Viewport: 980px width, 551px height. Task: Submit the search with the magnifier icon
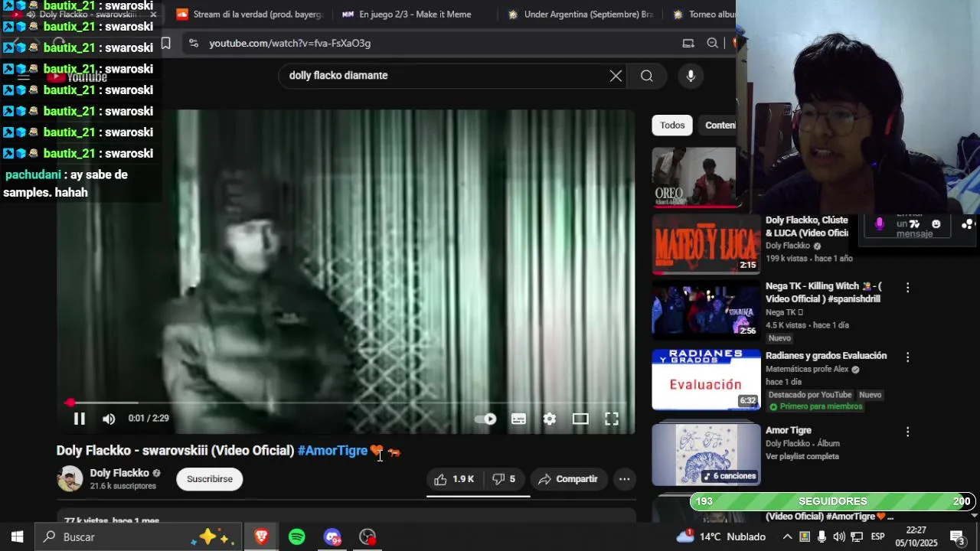[x=647, y=76]
